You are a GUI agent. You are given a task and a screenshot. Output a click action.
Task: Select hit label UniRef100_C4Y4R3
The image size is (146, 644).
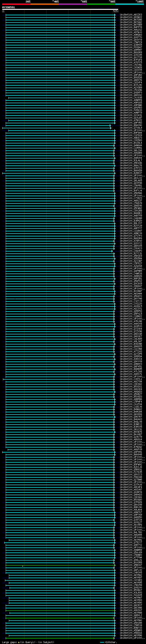click(131, 580)
